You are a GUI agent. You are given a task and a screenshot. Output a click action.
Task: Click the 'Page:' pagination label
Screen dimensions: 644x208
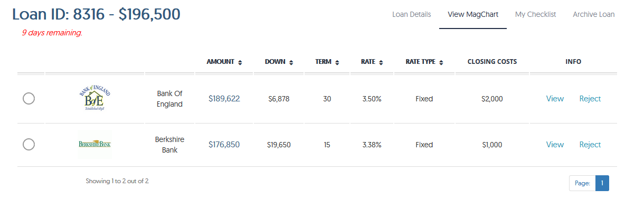pos(582,183)
